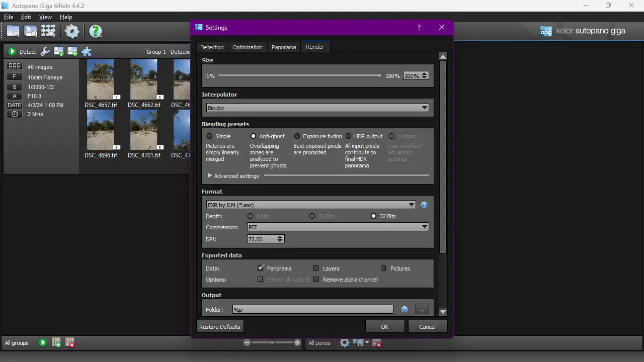Click the S shutter speed badge
Screen dimensions: 644x362
tap(15, 87)
